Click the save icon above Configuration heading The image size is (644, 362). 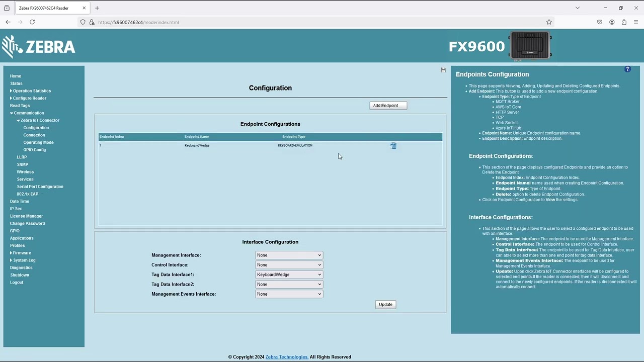(443, 70)
